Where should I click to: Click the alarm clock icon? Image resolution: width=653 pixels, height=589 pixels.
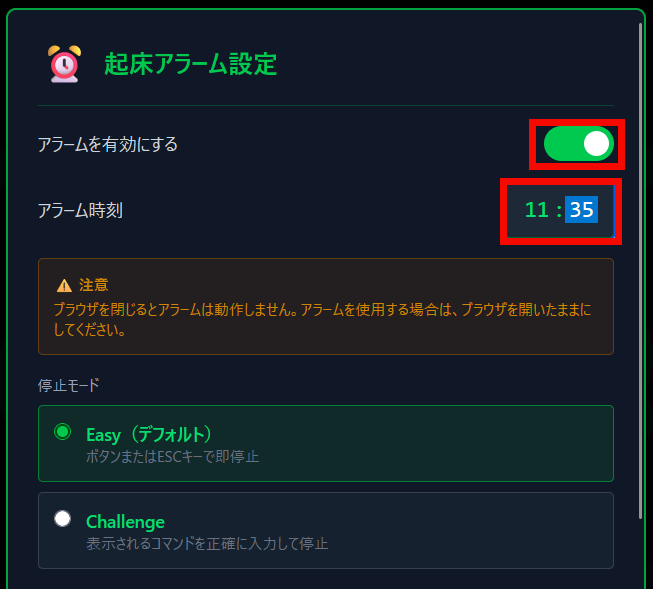click(65, 64)
